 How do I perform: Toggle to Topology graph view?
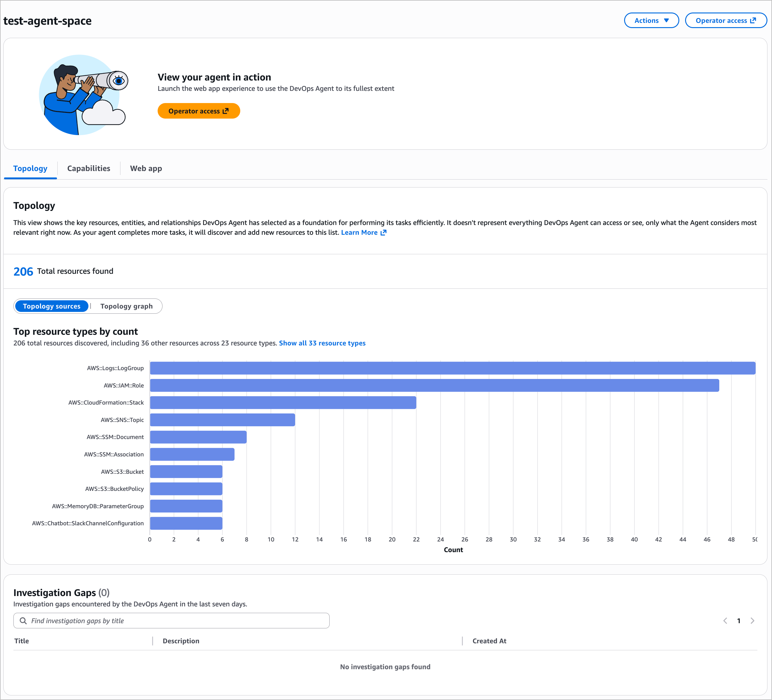[x=126, y=306]
